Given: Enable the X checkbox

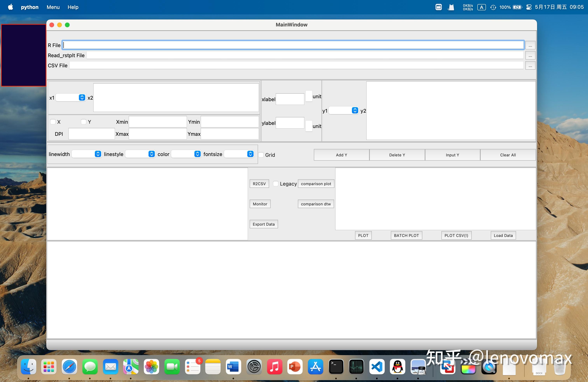Looking at the screenshot, I should tap(53, 122).
